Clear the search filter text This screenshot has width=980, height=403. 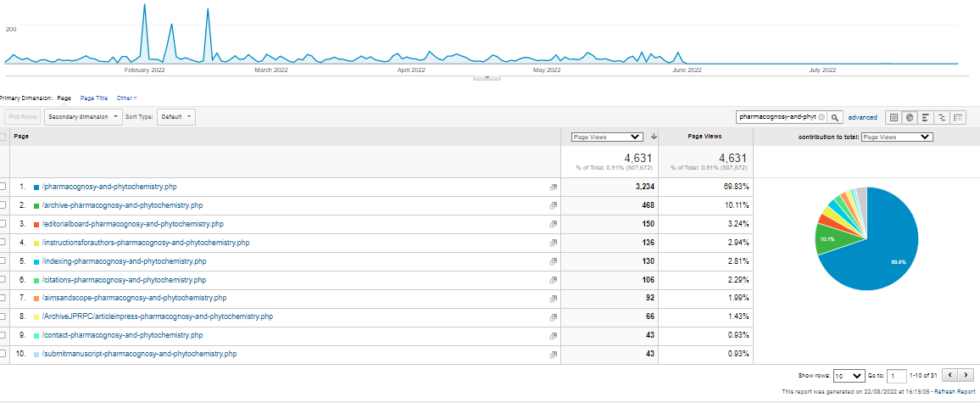(821, 117)
